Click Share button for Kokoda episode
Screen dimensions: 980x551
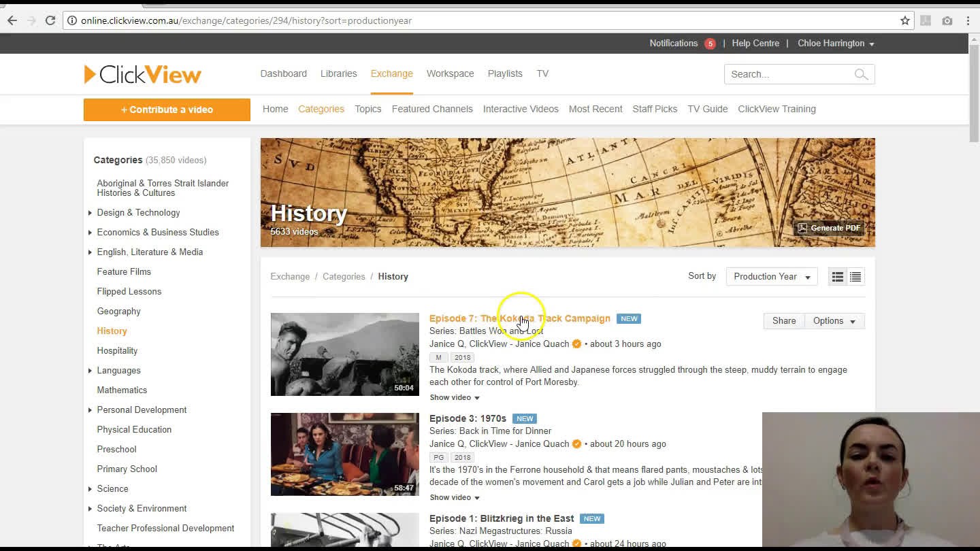click(784, 321)
